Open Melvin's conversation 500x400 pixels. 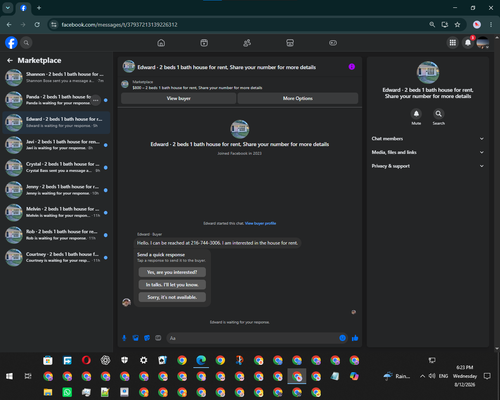point(56,212)
